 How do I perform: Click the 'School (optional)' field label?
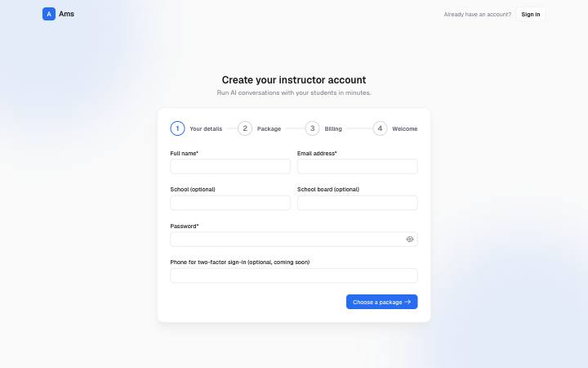pyautogui.click(x=193, y=189)
